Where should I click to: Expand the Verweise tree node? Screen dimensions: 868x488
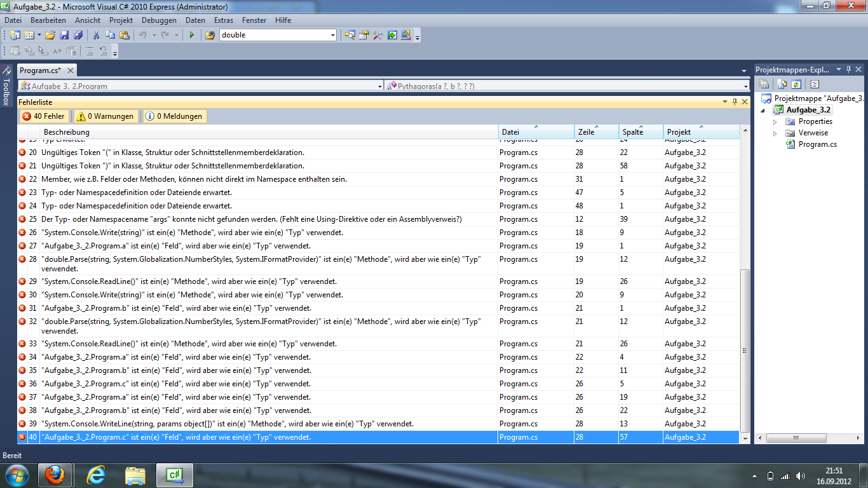(x=775, y=133)
